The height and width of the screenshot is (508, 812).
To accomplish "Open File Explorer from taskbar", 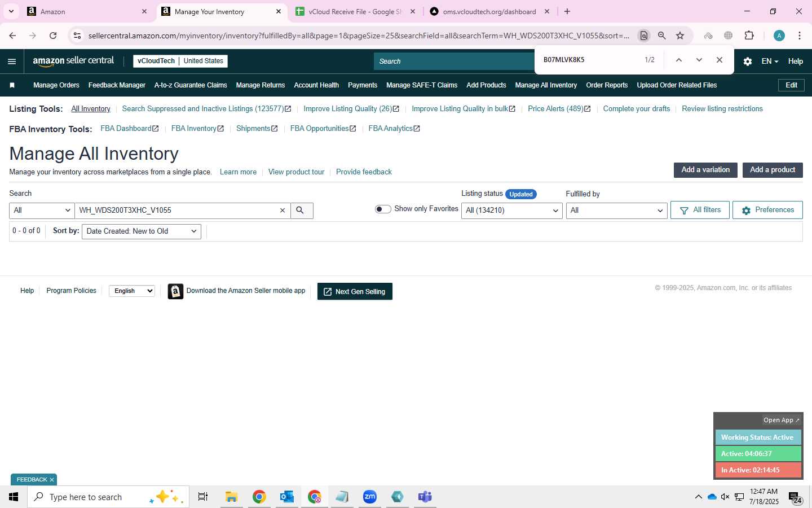I will 231,497.
